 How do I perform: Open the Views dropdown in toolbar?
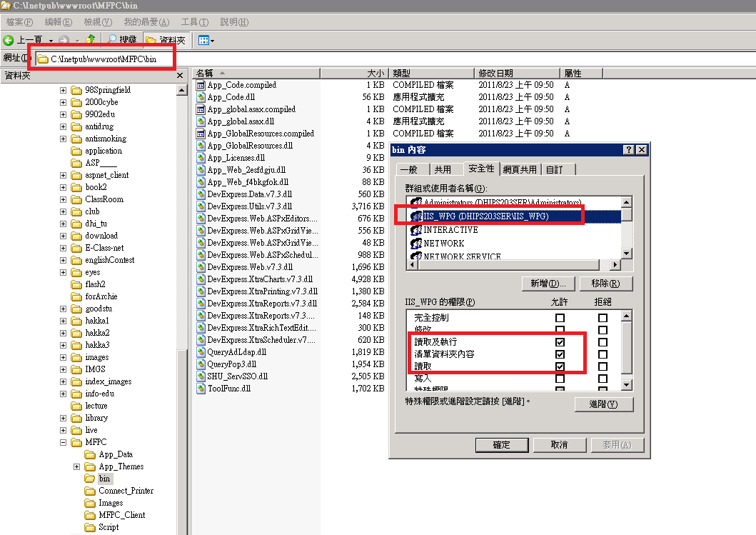[x=206, y=40]
